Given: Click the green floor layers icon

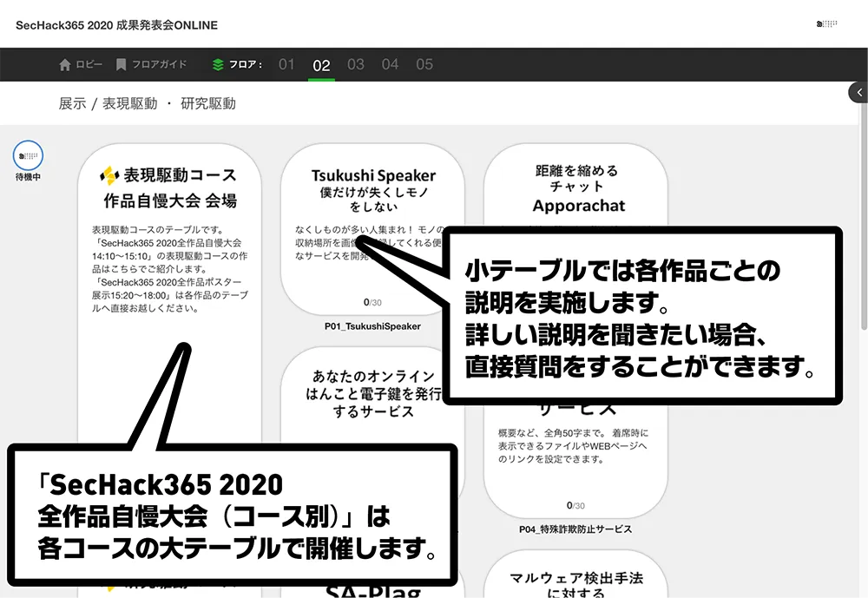Looking at the screenshot, I should click(x=218, y=65).
